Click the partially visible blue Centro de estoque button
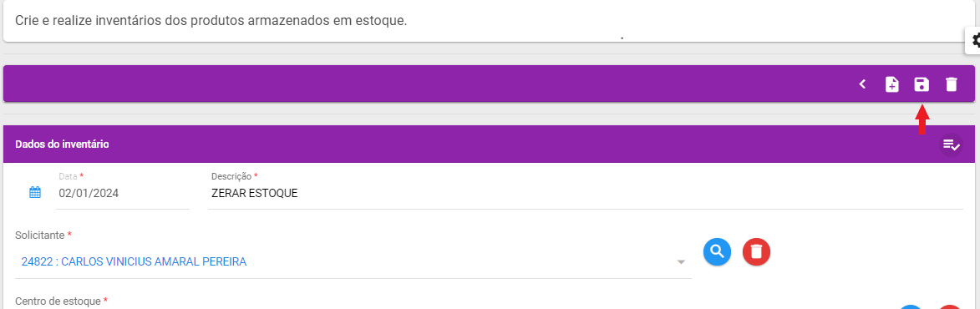Image resolution: width=980 pixels, height=309 pixels. tap(911, 306)
